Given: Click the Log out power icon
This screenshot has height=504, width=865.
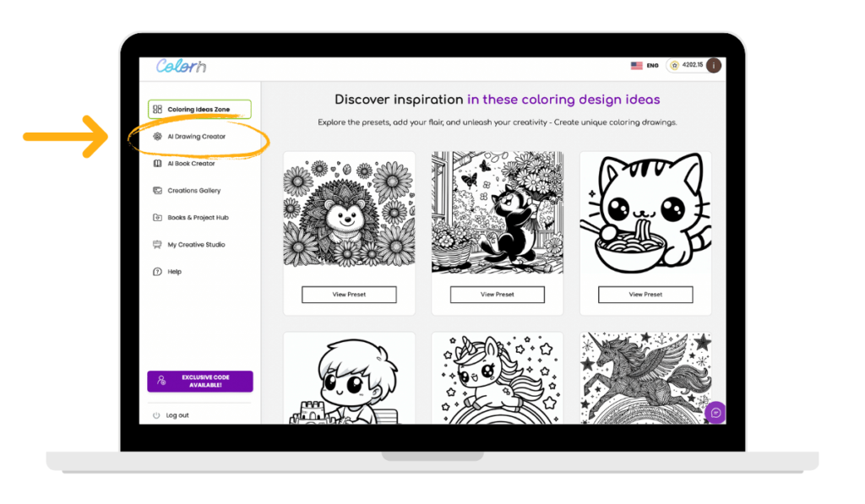Looking at the screenshot, I should pos(156,415).
